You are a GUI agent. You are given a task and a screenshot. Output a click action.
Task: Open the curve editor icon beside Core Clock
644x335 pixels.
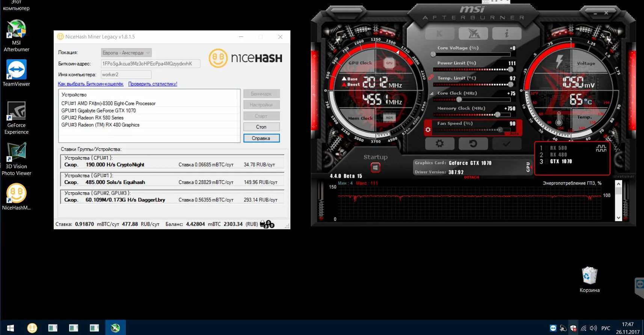point(431,94)
